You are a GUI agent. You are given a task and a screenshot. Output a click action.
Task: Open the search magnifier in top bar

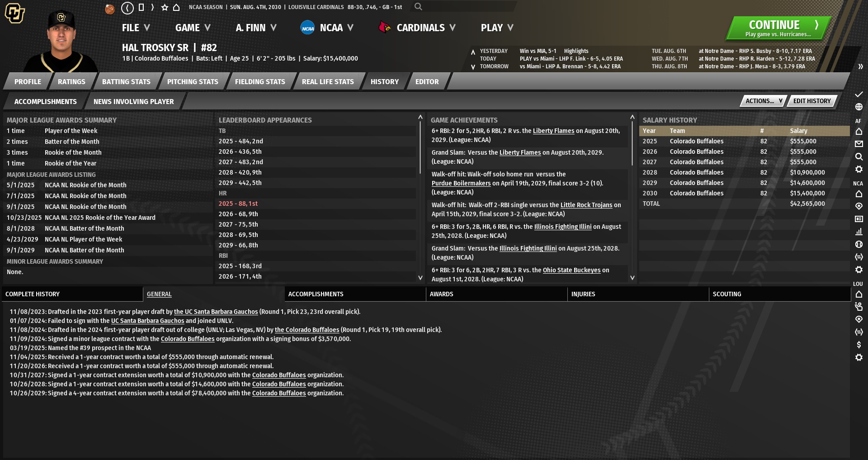point(418,7)
